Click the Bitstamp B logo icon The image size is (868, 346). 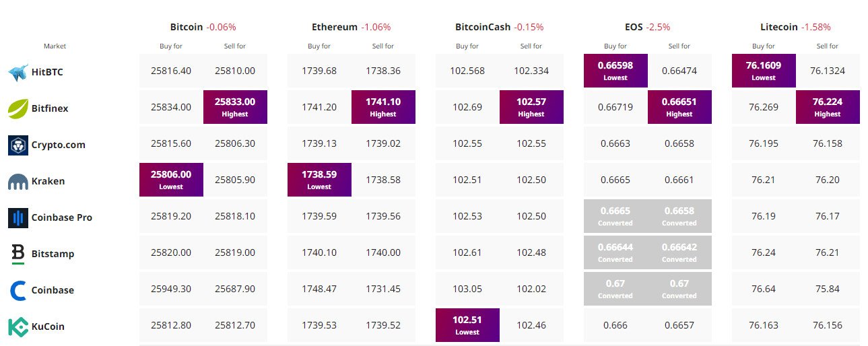(x=18, y=254)
